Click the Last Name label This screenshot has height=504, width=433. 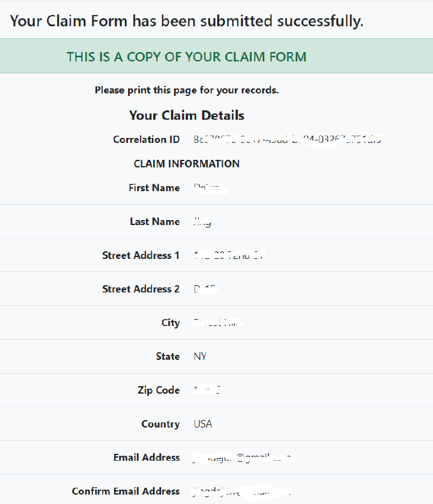click(x=155, y=221)
